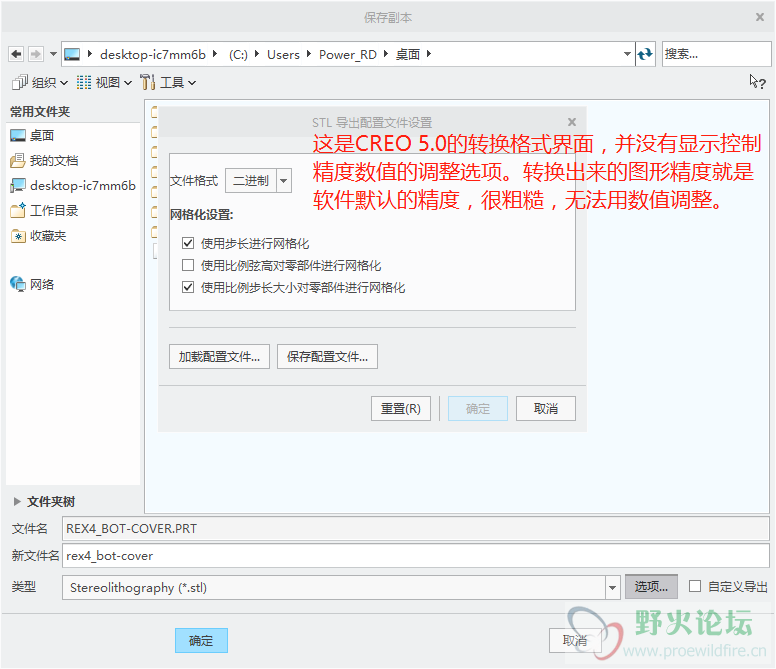Select Power_RD in the path bar
The height and width of the screenshot is (669, 776).
click(347, 54)
